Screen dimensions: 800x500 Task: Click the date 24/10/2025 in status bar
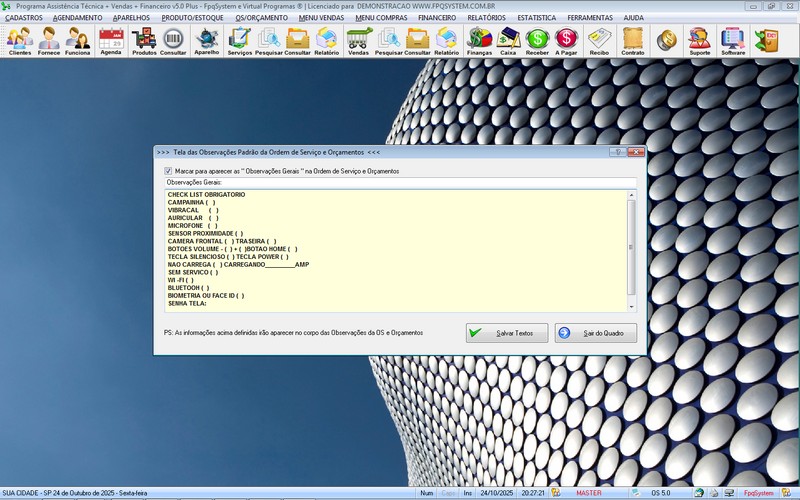[x=496, y=493]
